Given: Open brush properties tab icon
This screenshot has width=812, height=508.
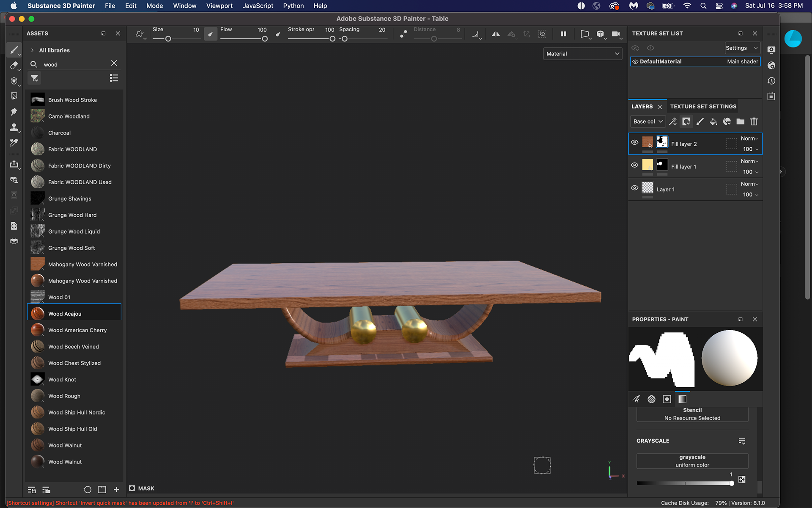Looking at the screenshot, I should point(636,399).
